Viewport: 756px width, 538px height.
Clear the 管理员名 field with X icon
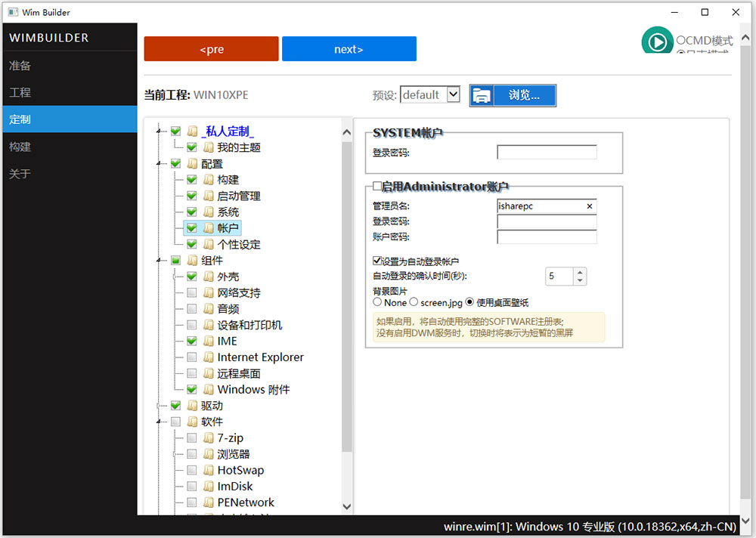click(x=589, y=206)
